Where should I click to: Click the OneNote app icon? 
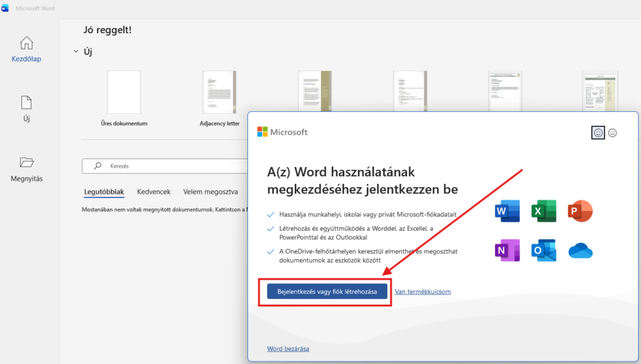pyautogui.click(x=507, y=250)
